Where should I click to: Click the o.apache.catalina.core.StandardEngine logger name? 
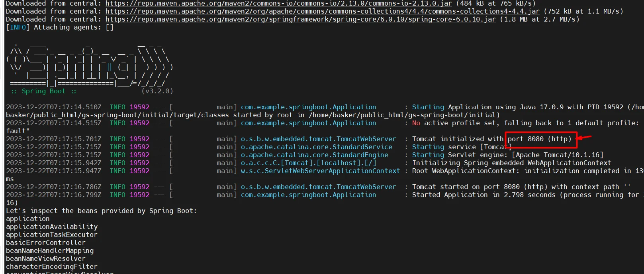point(315,155)
